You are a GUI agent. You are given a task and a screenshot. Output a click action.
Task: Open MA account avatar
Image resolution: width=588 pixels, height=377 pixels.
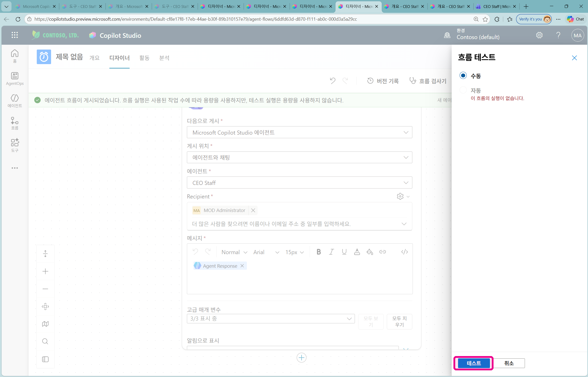(x=578, y=36)
